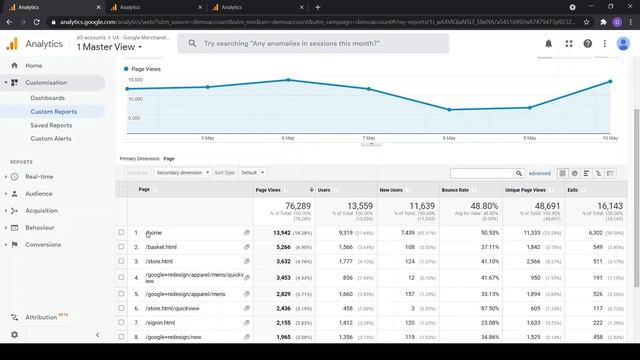Select the checkbox for /basket.html row
The image size is (640, 360).
121,247
